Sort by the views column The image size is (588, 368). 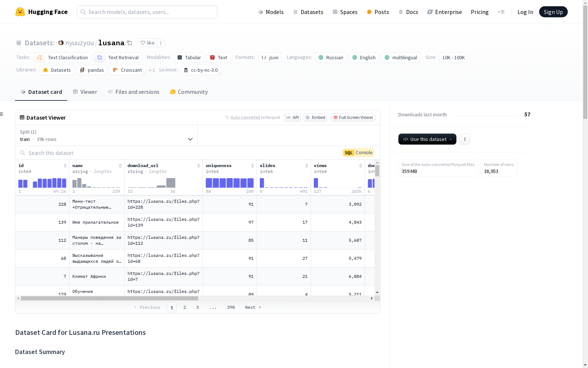[361, 166]
